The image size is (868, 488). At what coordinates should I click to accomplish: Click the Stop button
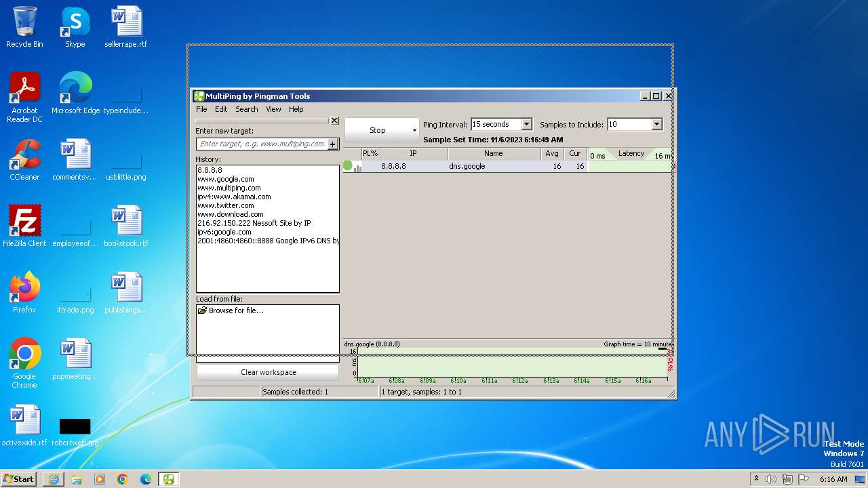[x=378, y=130]
